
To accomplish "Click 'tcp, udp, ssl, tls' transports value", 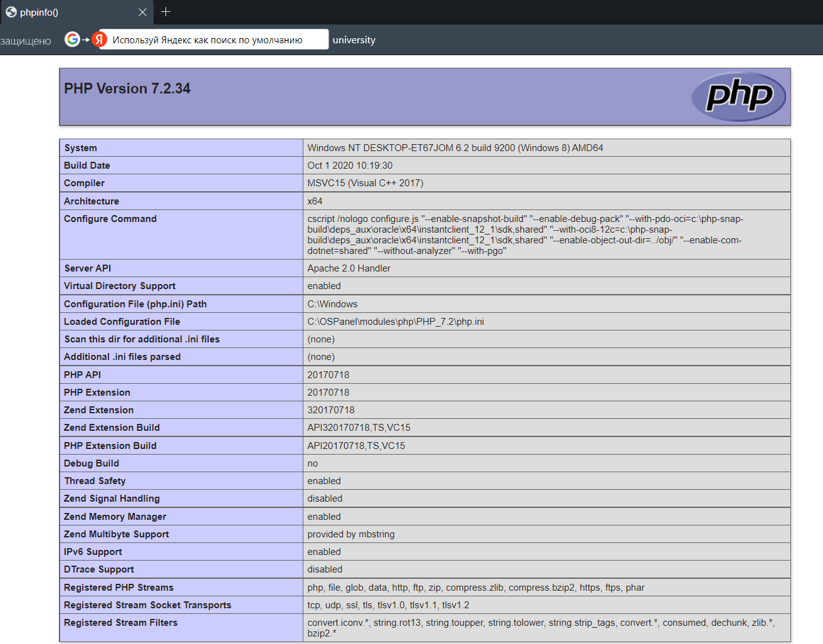I will coord(388,605).
